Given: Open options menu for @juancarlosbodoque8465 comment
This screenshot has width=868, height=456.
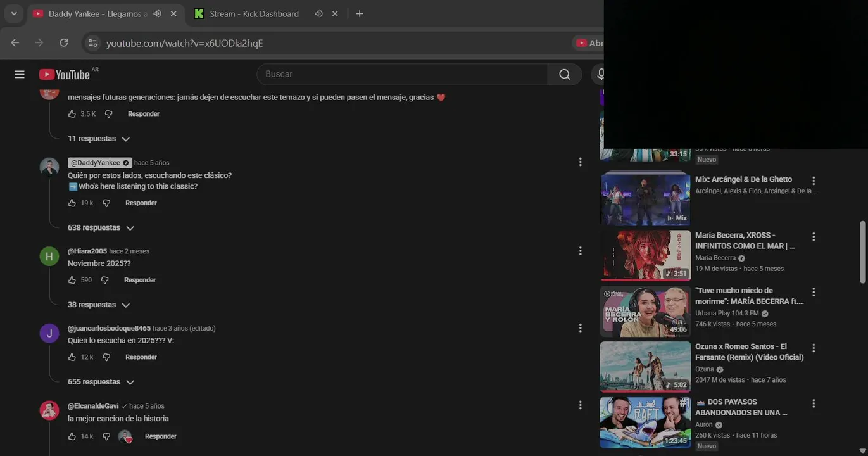Looking at the screenshot, I should point(580,328).
